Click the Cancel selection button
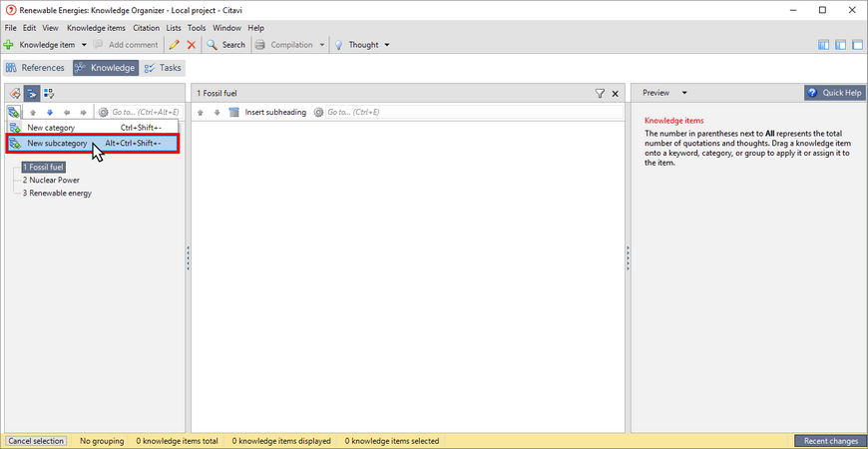Image resolution: width=868 pixels, height=449 pixels. point(36,441)
